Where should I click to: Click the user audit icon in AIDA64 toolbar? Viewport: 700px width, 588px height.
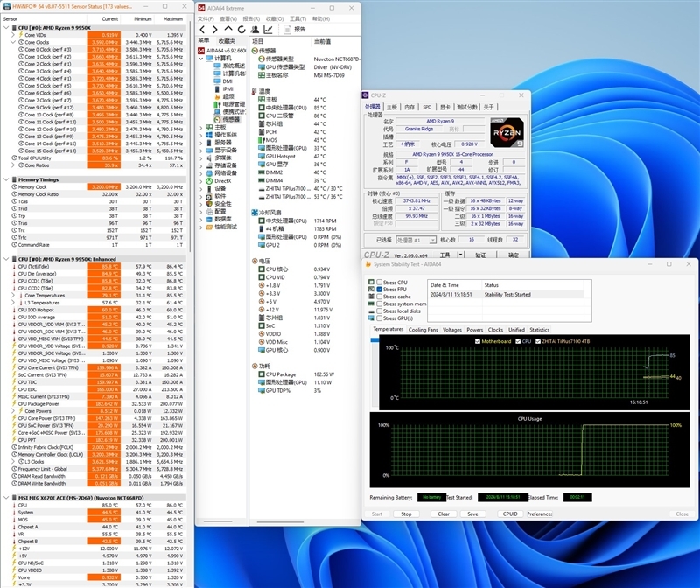[255, 29]
